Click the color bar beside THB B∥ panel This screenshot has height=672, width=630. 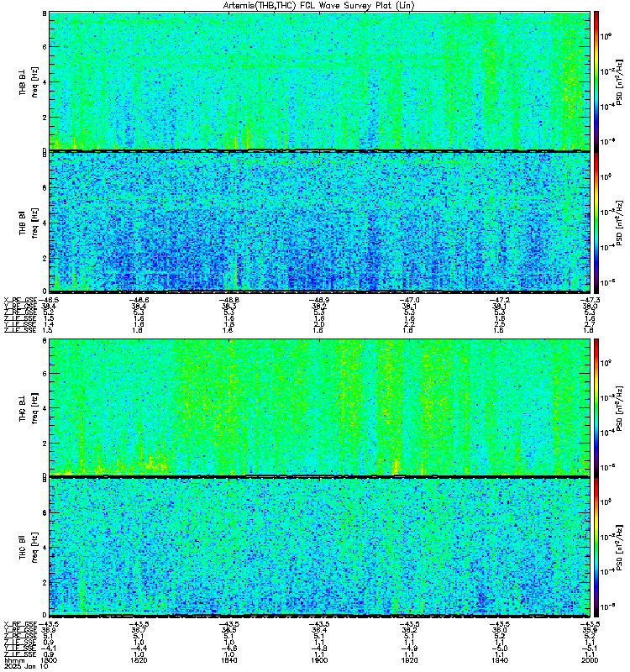tap(596, 223)
